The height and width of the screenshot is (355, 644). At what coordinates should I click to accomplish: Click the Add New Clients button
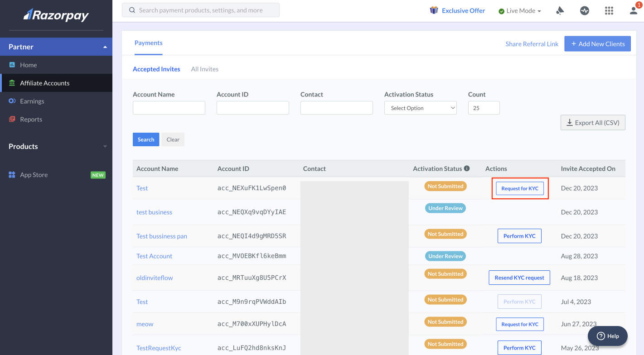click(x=597, y=44)
